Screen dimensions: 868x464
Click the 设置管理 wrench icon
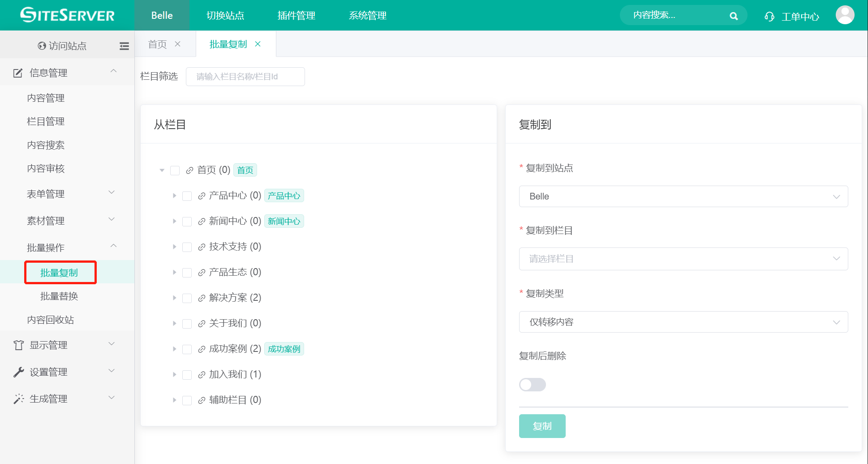click(x=18, y=372)
